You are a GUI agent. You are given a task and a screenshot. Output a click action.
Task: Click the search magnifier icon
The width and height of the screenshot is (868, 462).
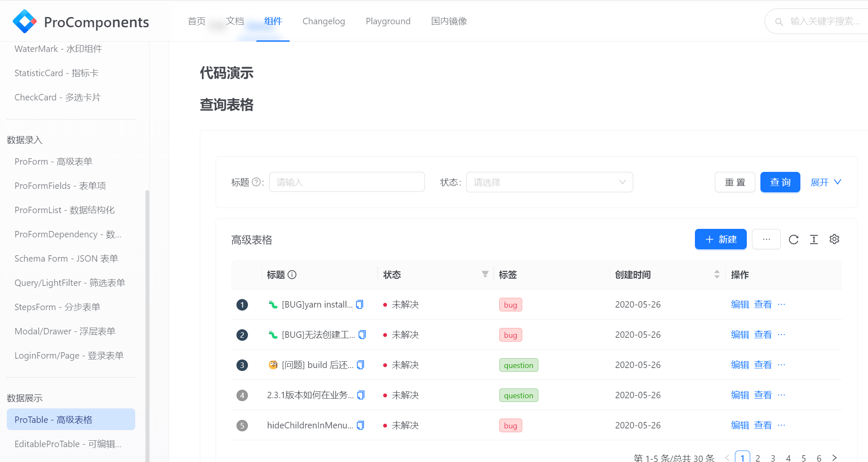(779, 22)
